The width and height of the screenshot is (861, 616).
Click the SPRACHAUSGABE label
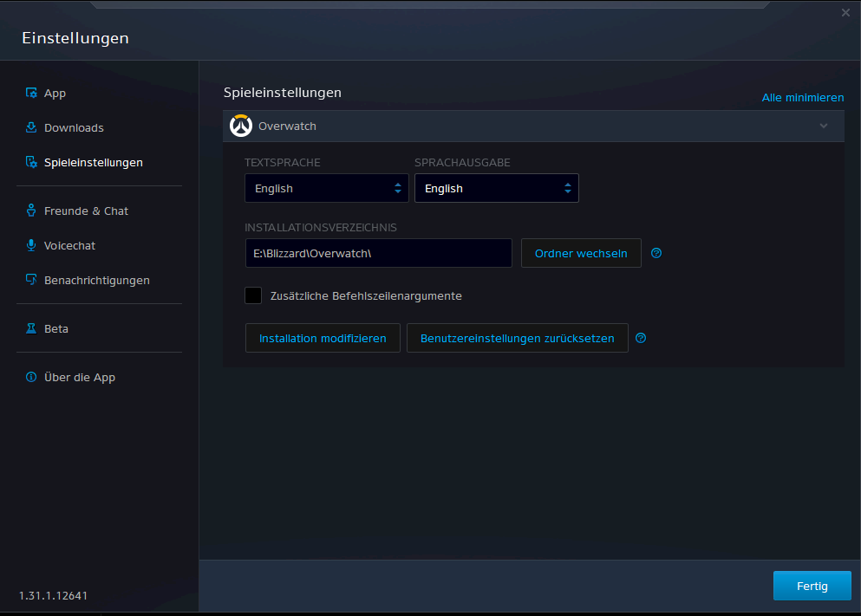(x=462, y=162)
